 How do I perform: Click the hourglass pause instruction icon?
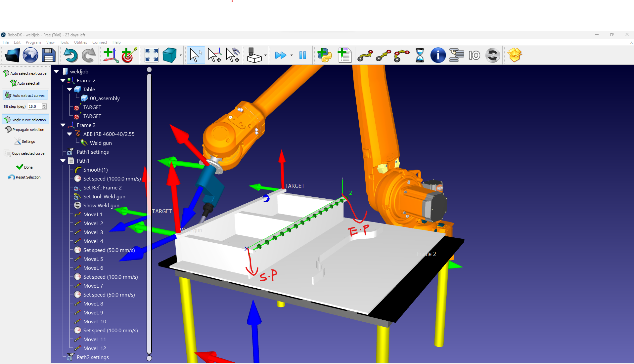coord(420,55)
